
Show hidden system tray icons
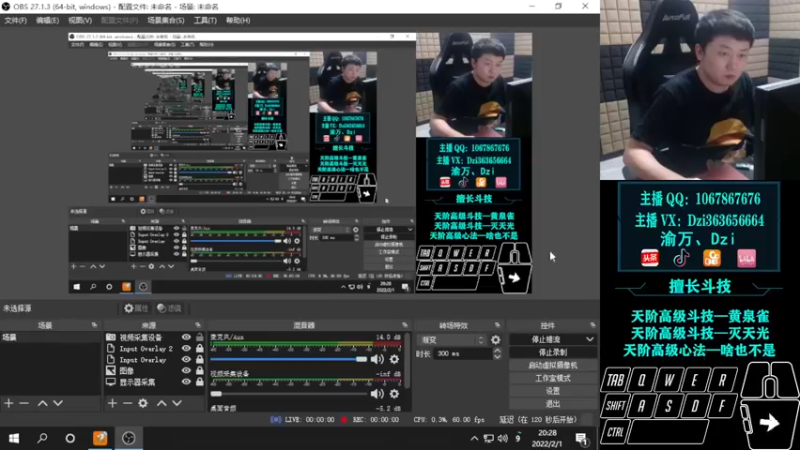coord(474,438)
